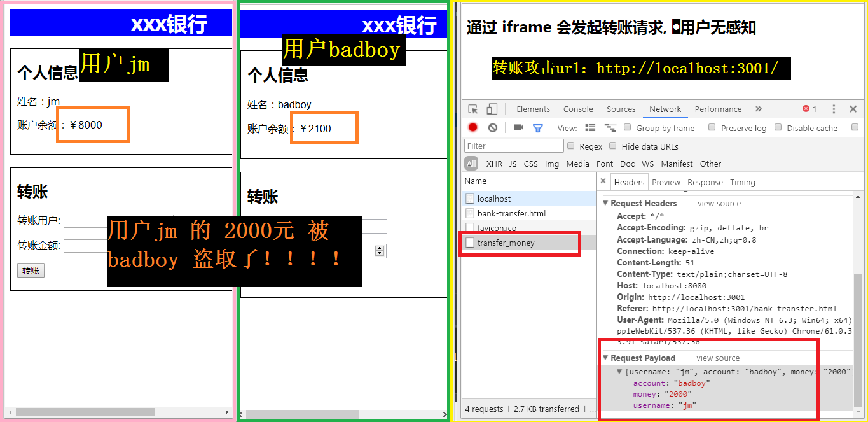This screenshot has height=422, width=868.
Task: Switch to large request rows view icon
Action: coord(590,127)
